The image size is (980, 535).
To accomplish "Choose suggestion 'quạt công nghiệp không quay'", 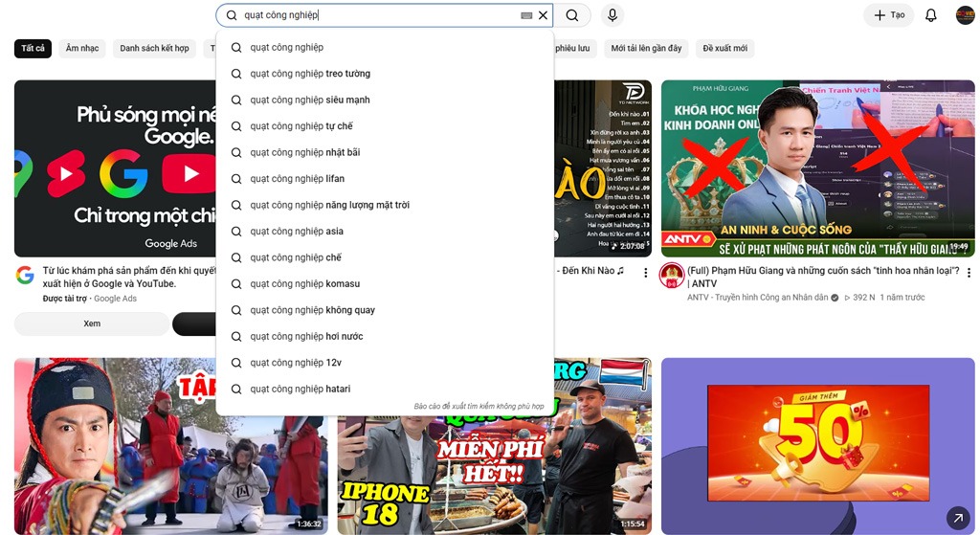I will click(x=385, y=310).
